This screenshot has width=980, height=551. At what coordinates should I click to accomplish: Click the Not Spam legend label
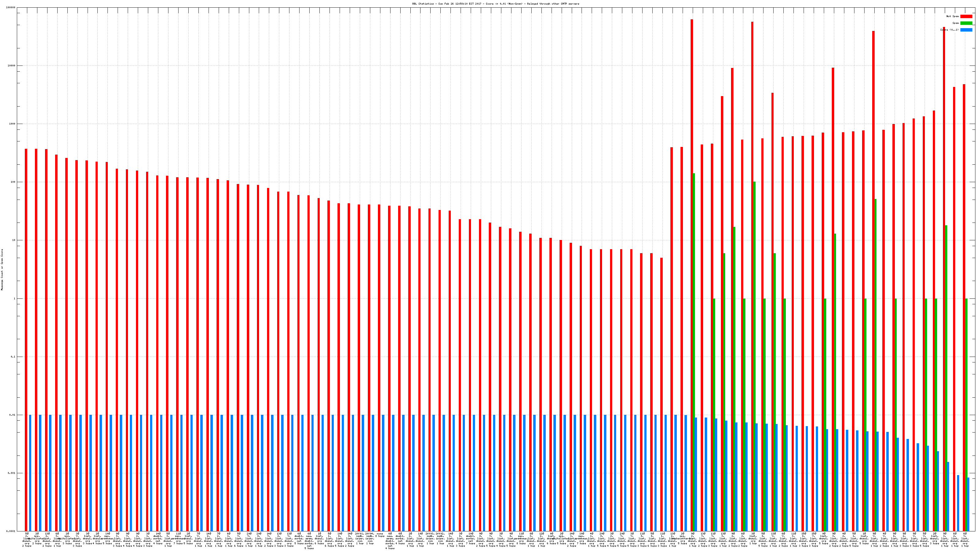click(x=953, y=16)
